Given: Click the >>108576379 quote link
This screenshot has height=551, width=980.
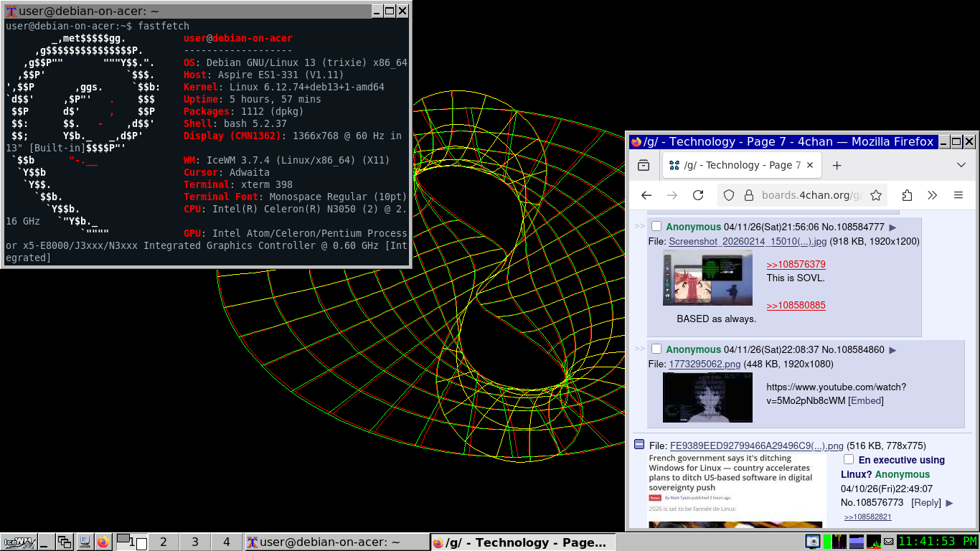Looking at the screenshot, I should [x=796, y=264].
